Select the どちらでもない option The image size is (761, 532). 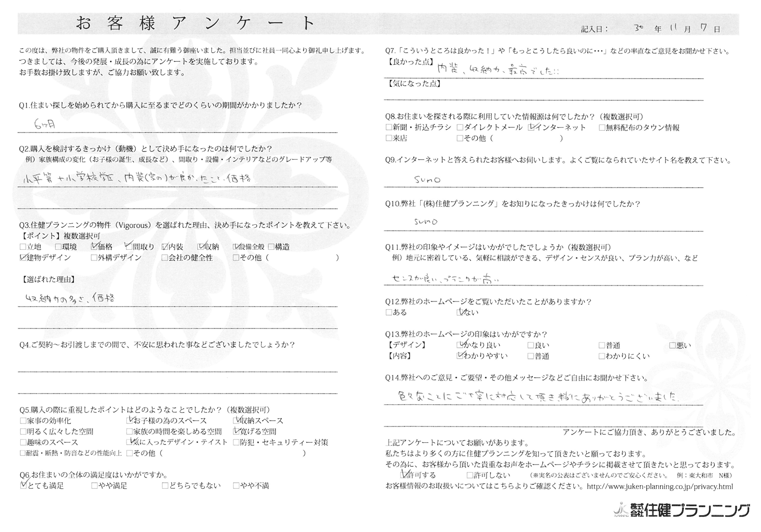tap(165, 486)
